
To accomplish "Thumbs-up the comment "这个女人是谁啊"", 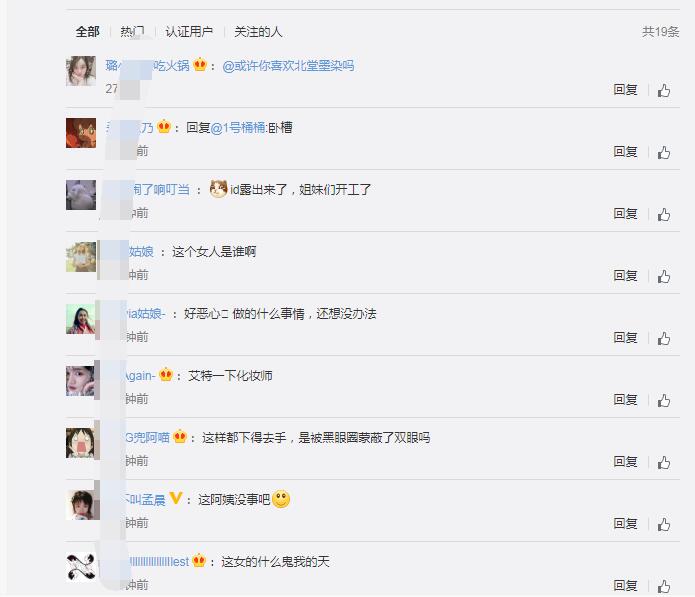I will click(664, 277).
